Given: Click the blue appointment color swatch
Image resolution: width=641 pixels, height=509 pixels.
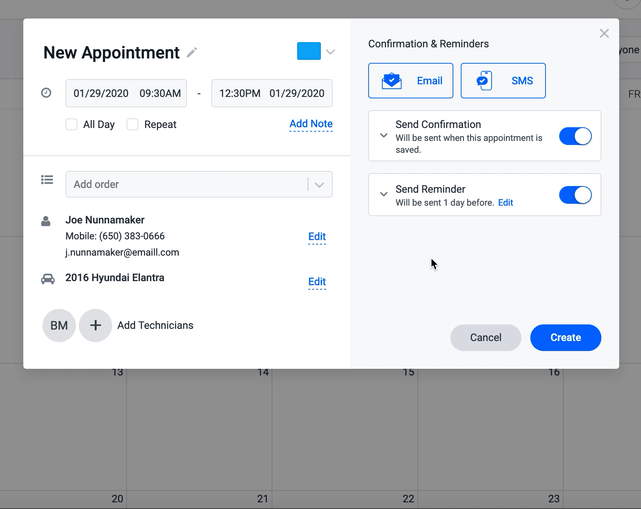Looking at the screenshot, I should point(309,51).
